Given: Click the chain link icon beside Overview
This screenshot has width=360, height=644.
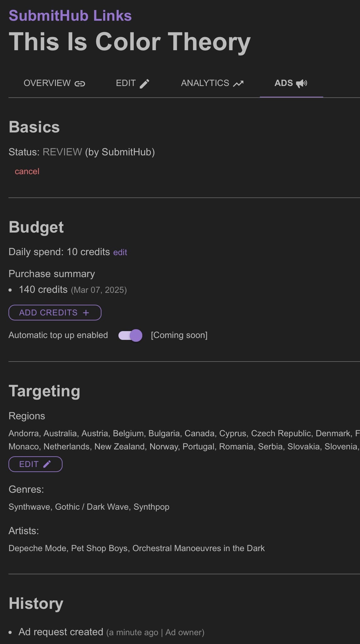Looking at the screenshot, I should [x=80, y=83].
